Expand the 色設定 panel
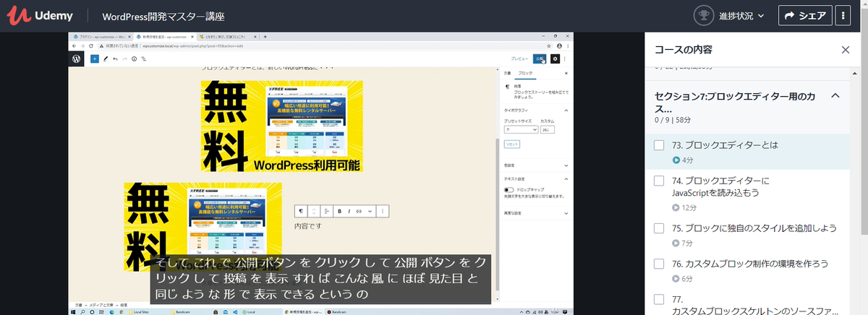The width and height of the screenshot is (868, 315). (x=535, y=165)
